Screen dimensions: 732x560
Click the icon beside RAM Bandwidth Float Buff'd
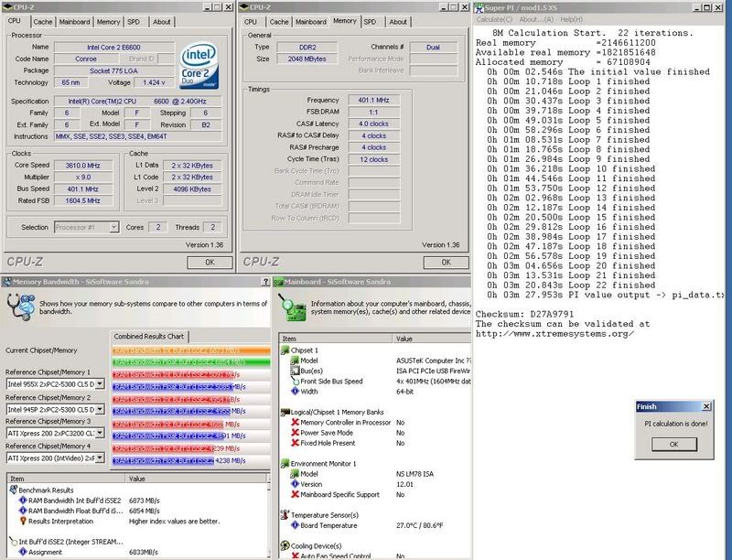[22, 511]
